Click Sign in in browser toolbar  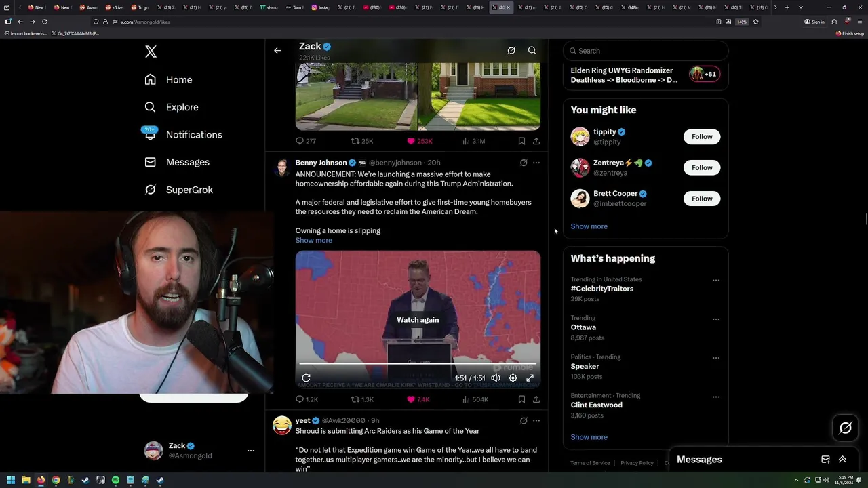[814, 22]
